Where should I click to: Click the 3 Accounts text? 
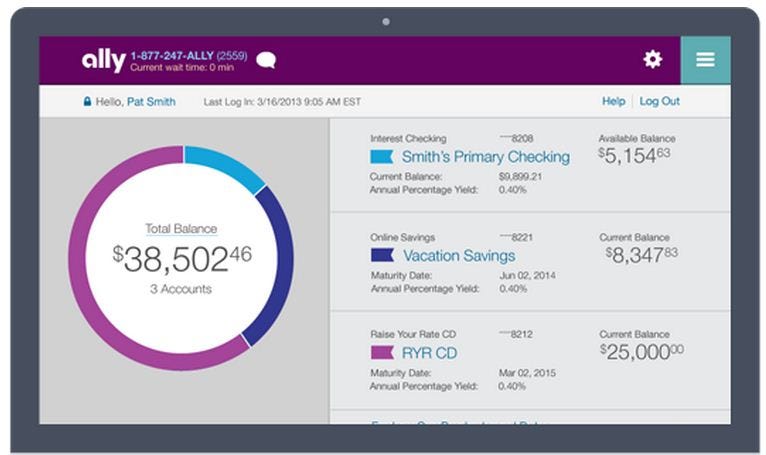coord(181,289)
